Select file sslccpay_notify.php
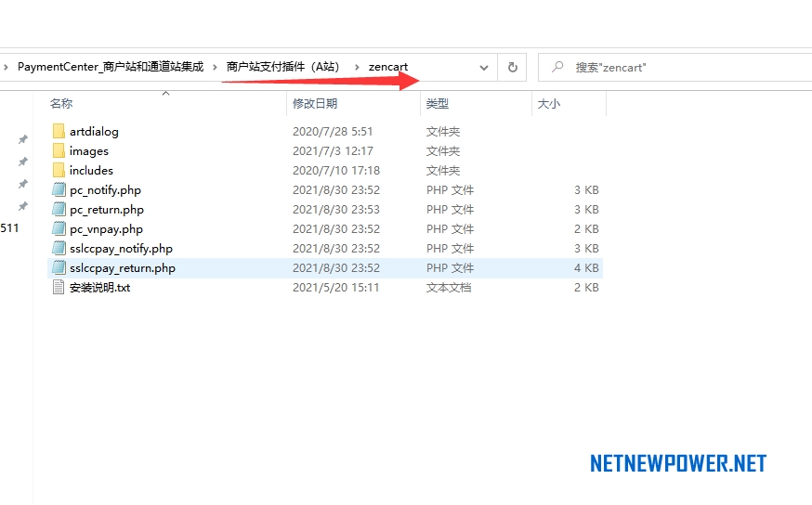Image resolution: width=812 pixels, height=505 pixels. (121, 249)
